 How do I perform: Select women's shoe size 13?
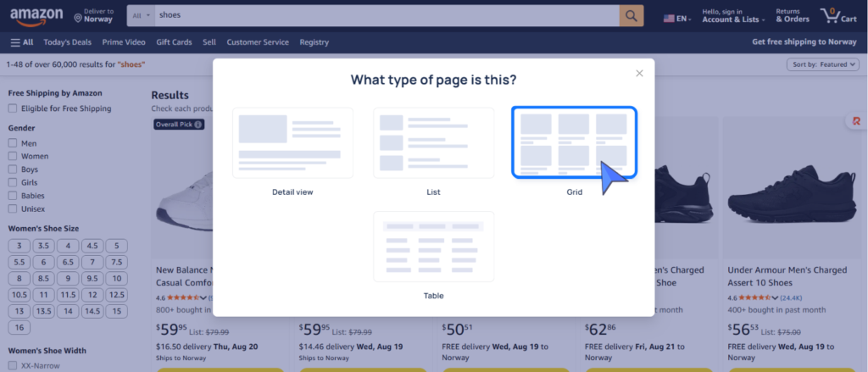click(19, 311)
